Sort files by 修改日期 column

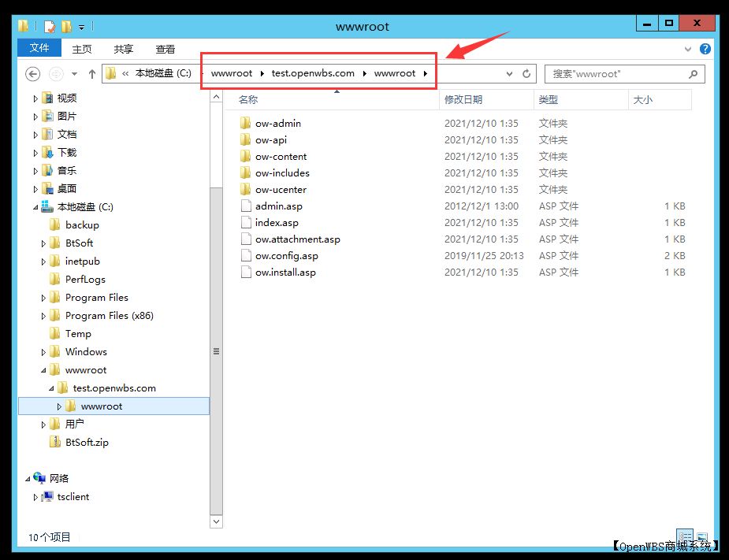(x=463, y=100)
